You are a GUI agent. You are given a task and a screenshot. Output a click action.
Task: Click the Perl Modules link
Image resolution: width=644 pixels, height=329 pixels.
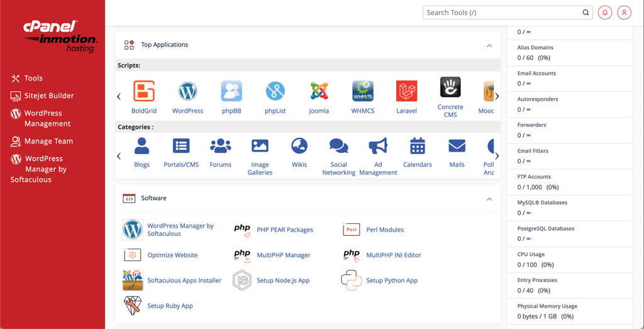point(386,230)
